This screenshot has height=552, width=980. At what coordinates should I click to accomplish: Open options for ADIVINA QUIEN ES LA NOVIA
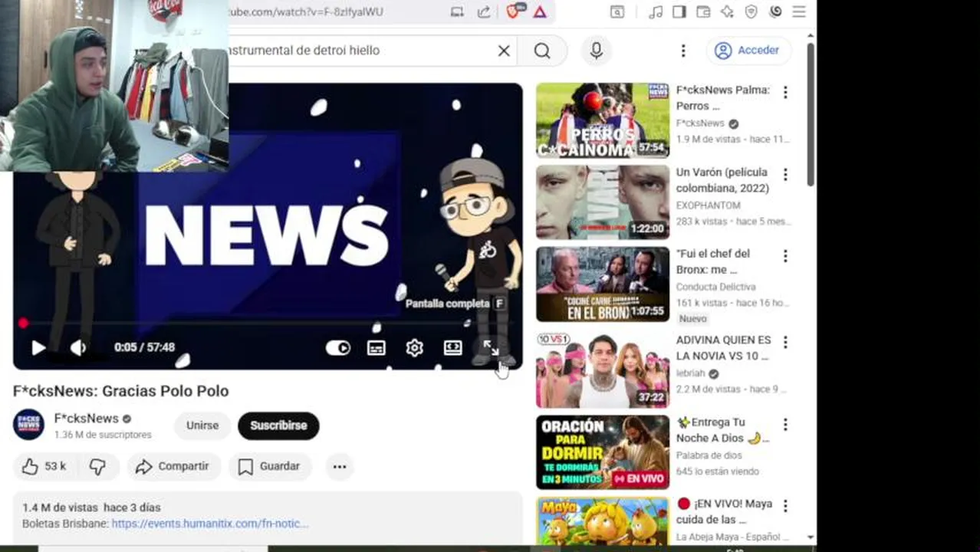click(785, 342)
